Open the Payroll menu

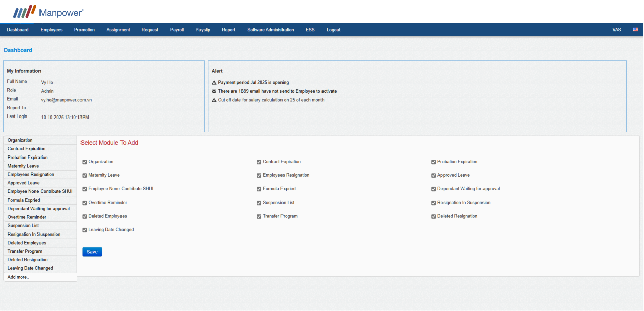177,30
